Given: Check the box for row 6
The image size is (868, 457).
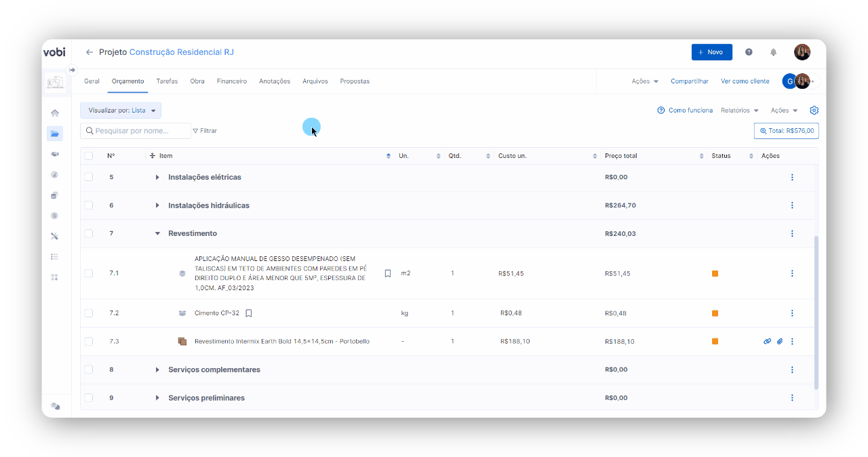Looking at the screenshot, I should 89,205.
